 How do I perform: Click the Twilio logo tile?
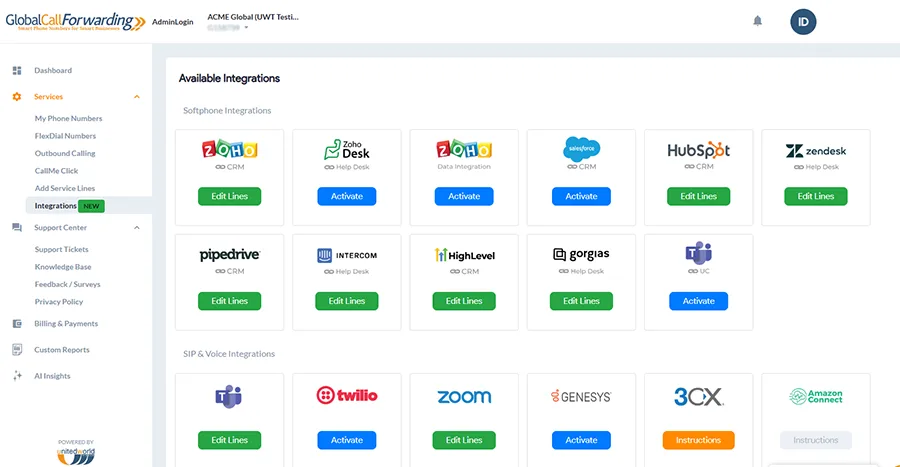(347, 395)
